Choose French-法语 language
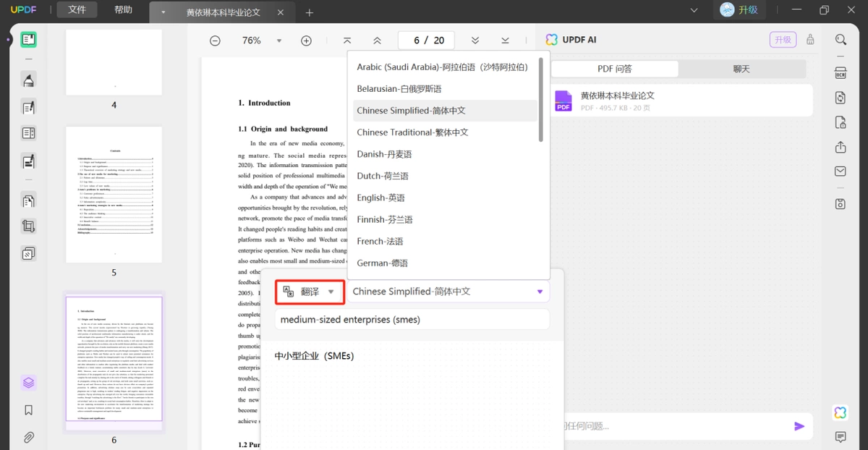 coord(445,241)
